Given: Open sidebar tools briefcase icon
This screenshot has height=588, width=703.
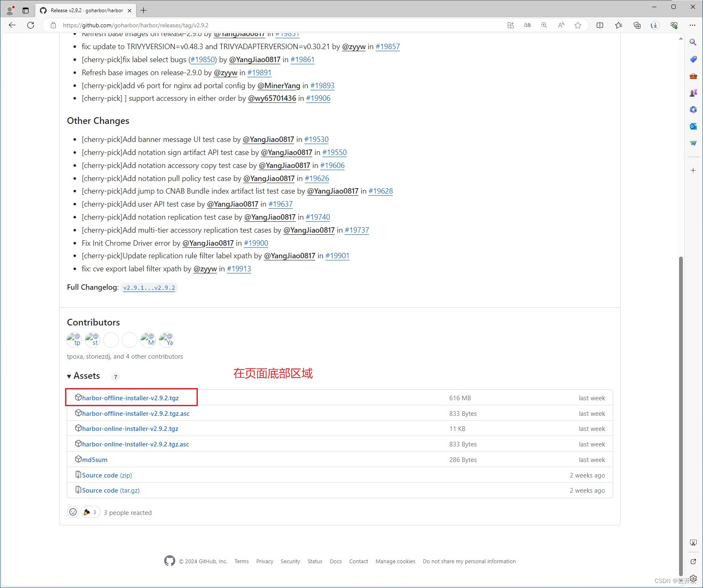Looking at the screenshot, I should tap(693, 76).
